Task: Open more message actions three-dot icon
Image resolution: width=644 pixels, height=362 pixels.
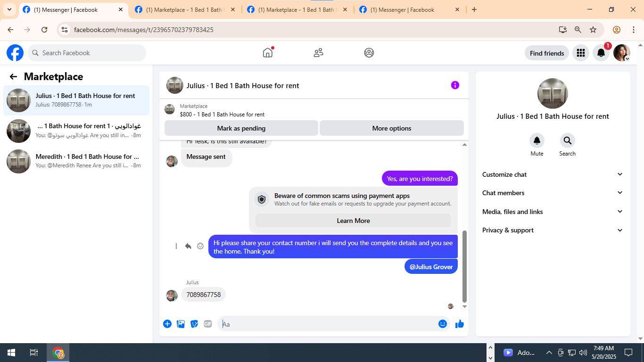Action: tap(176, 246)
